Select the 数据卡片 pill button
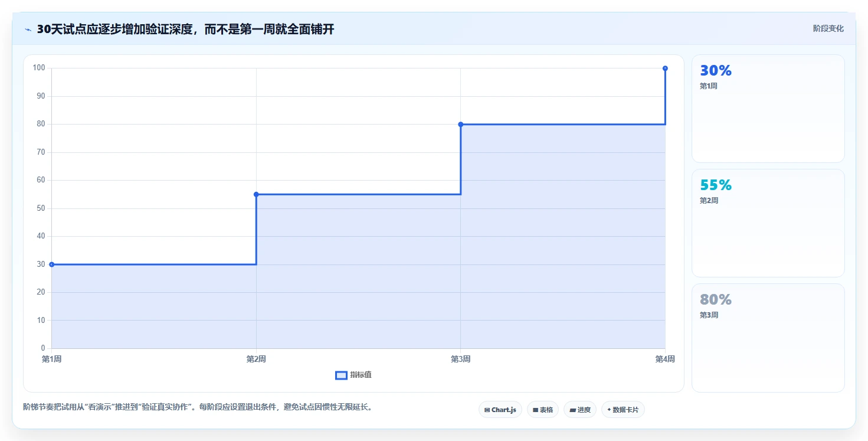868x441 pixels. click(x=623, y=410)
